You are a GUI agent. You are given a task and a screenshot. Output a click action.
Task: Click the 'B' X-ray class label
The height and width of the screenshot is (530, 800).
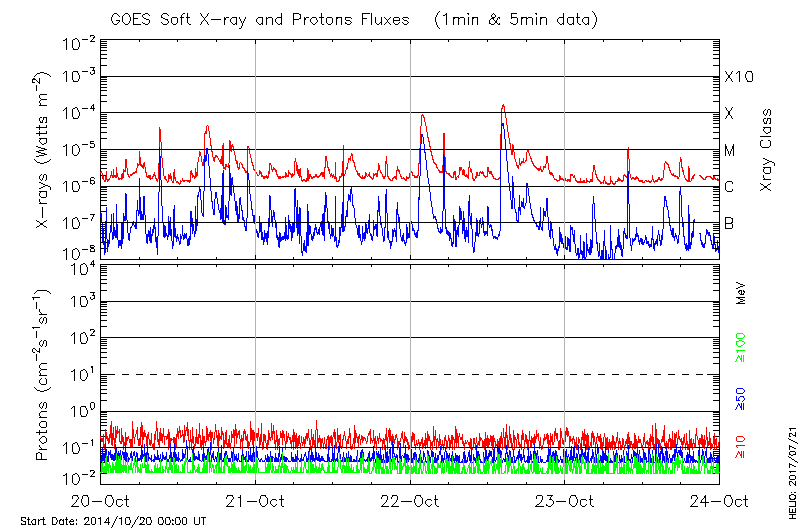pyautogui.click(x=730, y=223)
